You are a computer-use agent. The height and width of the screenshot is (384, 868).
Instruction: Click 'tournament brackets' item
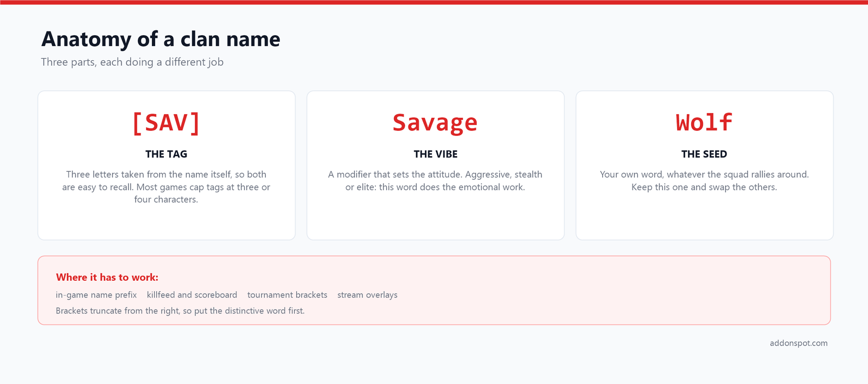(x=288, y=295)
